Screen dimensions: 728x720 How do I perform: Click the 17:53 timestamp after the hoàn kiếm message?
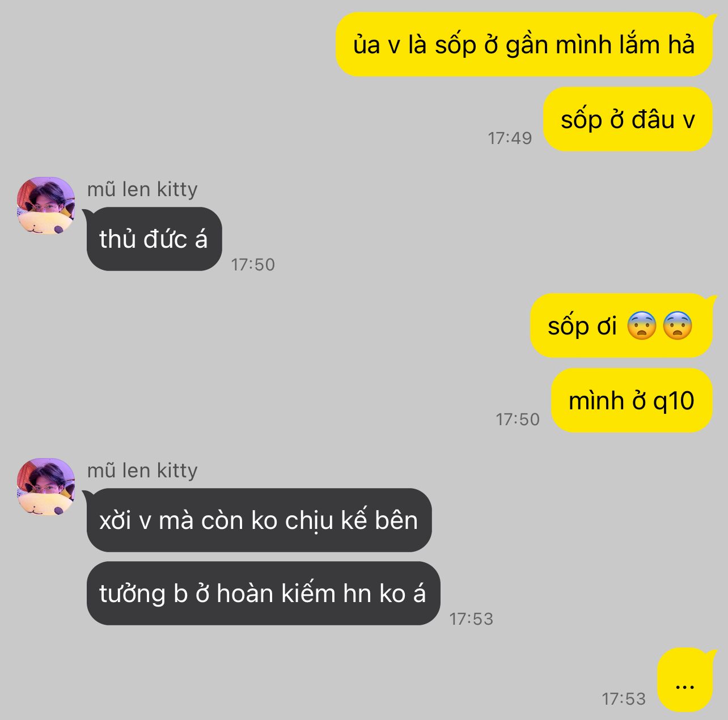[471, 619]
